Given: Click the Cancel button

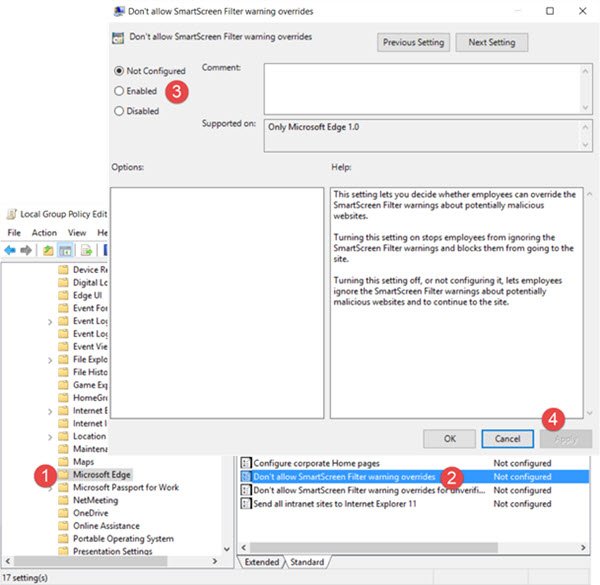Looking at the screenshot, I should [x=507, y=439].
